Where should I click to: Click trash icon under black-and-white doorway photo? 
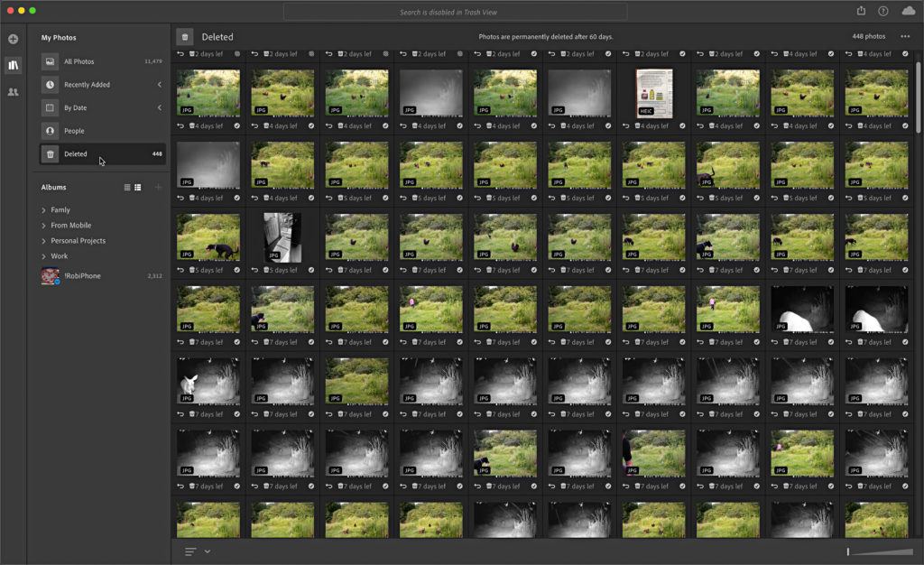click(x=266, y=271)
